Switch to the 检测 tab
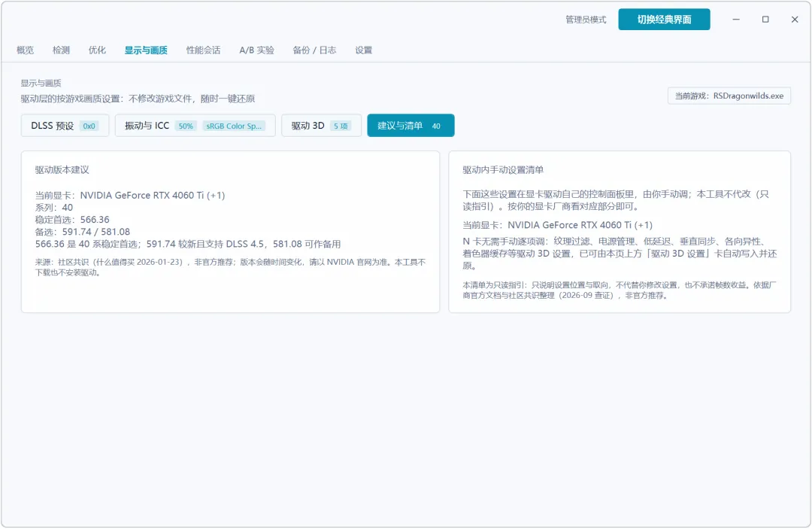Viewport: 812px width, 529px height. click(x=61, y=50)
